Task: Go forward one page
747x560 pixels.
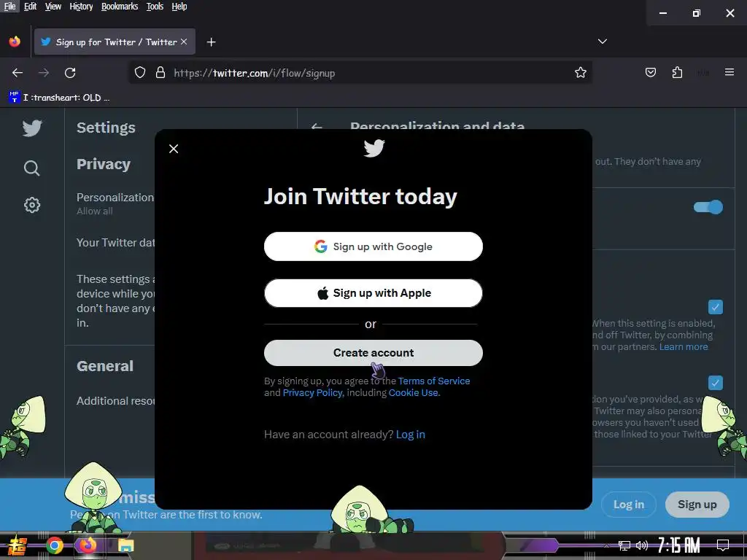Action: tap(44, 72)
